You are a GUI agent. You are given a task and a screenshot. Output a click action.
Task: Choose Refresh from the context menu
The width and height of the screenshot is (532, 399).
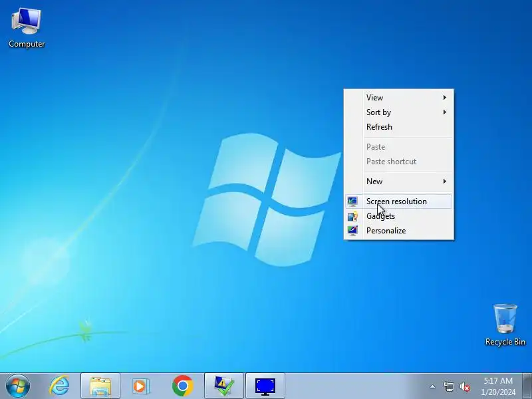pos(398,127)
